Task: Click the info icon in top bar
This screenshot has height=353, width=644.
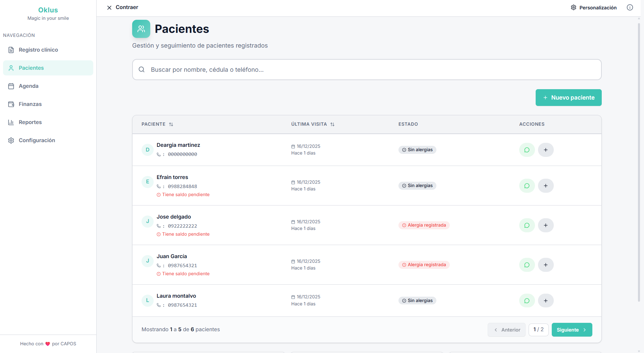Action: tap(630, 7)
